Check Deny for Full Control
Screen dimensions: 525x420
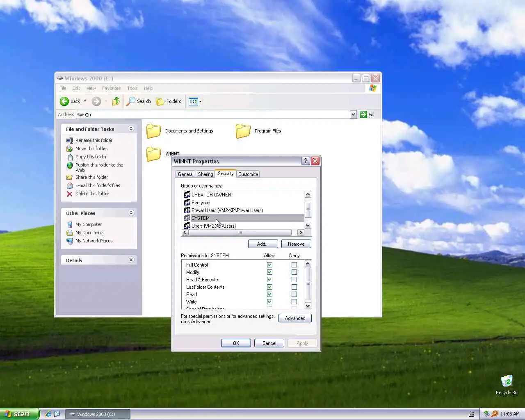coord(294,265)
